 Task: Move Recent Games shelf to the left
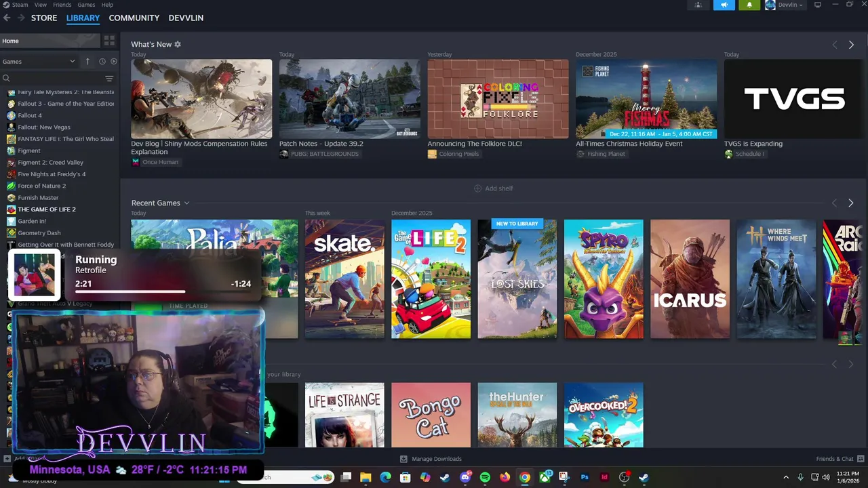coord(835,203)
